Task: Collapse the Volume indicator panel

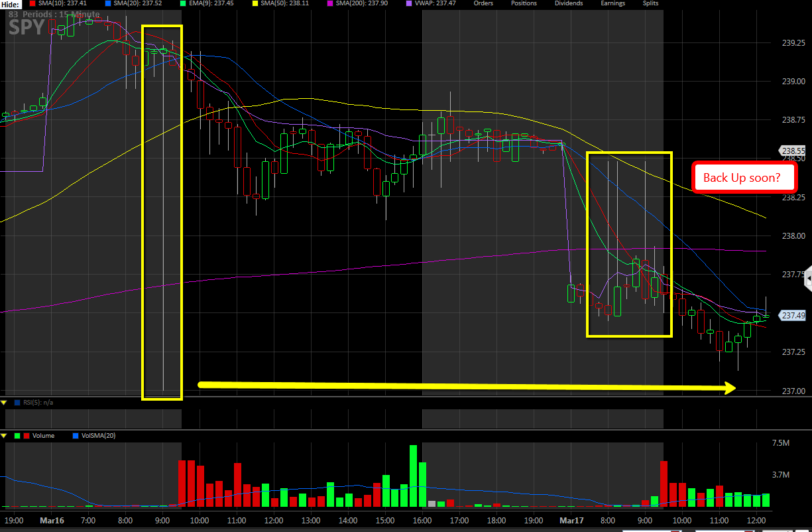Action: pyautogui.click(x=3, y=436)
